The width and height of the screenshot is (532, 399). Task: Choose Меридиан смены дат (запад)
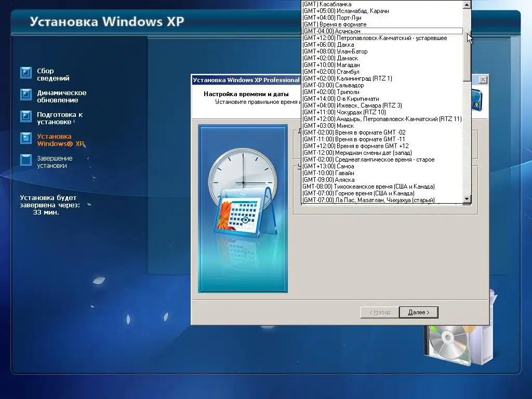point(382,153)
